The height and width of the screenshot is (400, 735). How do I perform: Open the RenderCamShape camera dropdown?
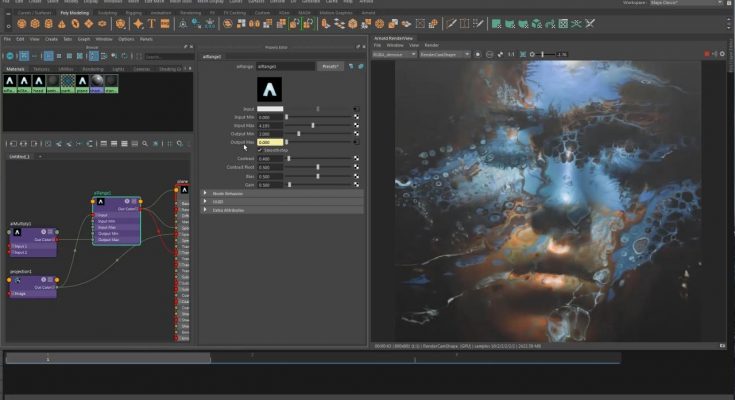click(444, 54)
